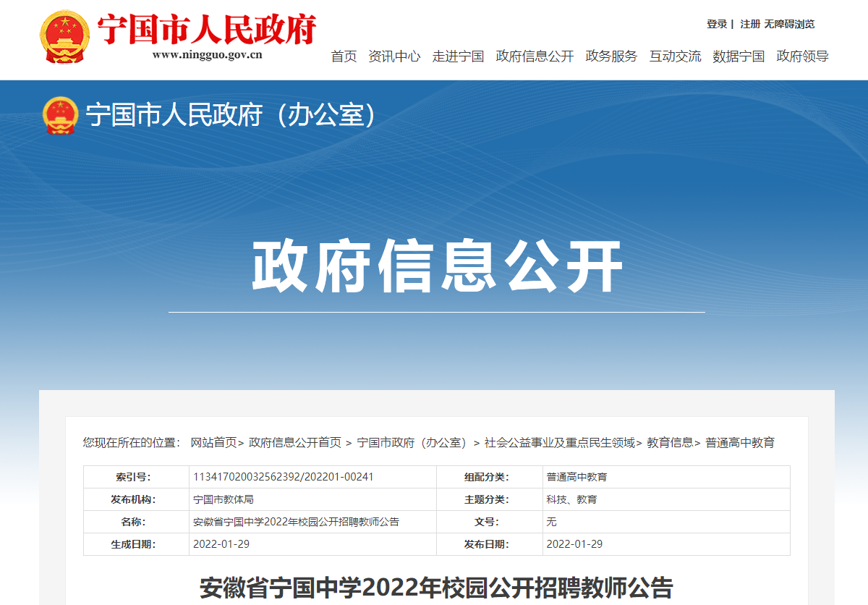The image size is (868, 605).
Task: Click the 登录 link at top right
Action: (x=717, y=24)
